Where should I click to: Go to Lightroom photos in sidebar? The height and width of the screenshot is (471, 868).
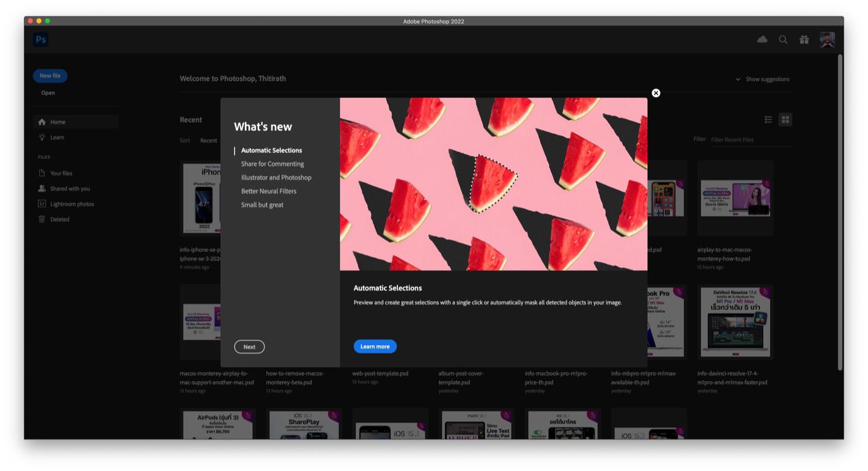coord(72,204)
